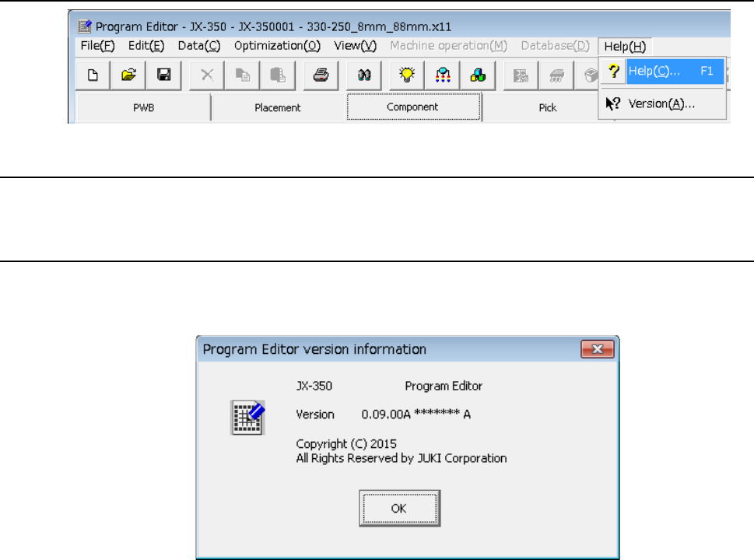Click the binoculars Find icon
The image size is (754, 560).
click(364, 75)
